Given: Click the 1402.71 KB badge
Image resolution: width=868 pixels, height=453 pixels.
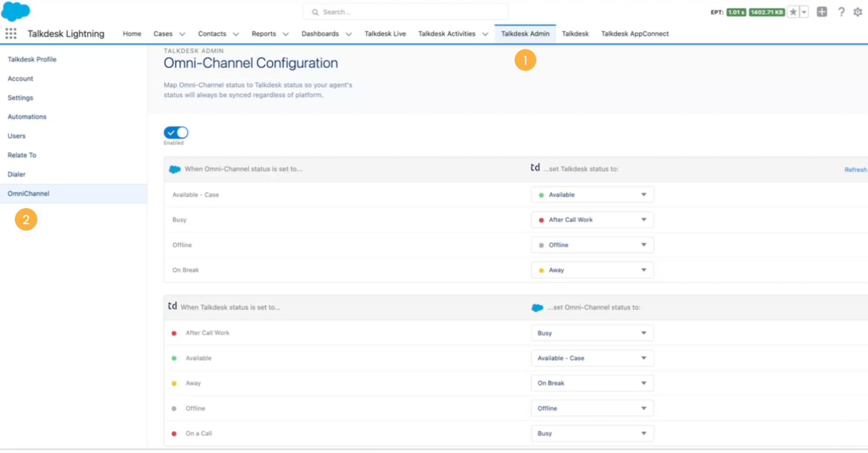Looking at the screenshot, I should click(767, 12).
